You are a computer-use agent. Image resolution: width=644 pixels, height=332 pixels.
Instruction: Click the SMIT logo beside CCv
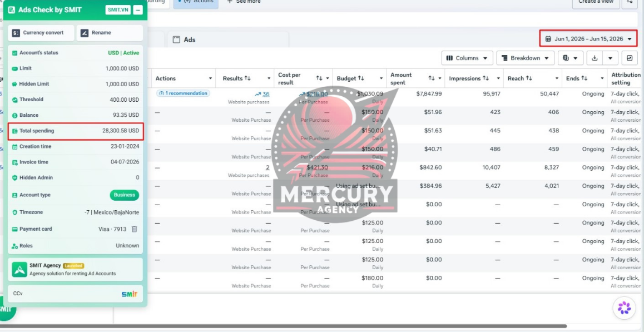tap(130, 294)
